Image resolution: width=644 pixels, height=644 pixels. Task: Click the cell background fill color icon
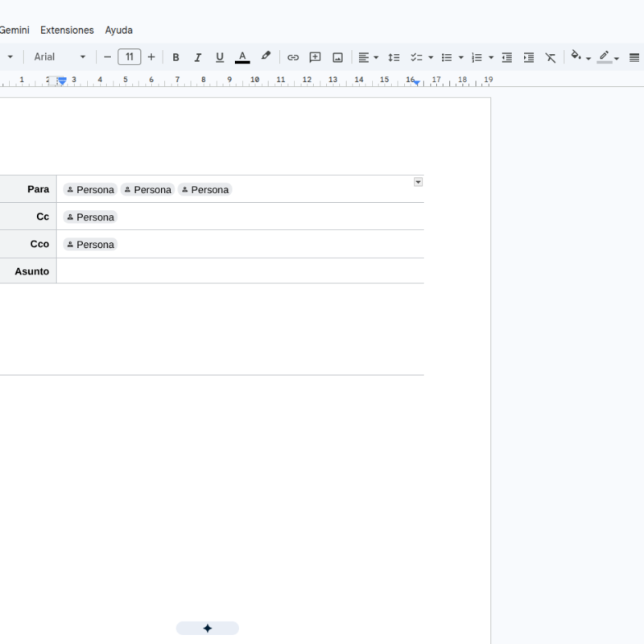point(576,56)
